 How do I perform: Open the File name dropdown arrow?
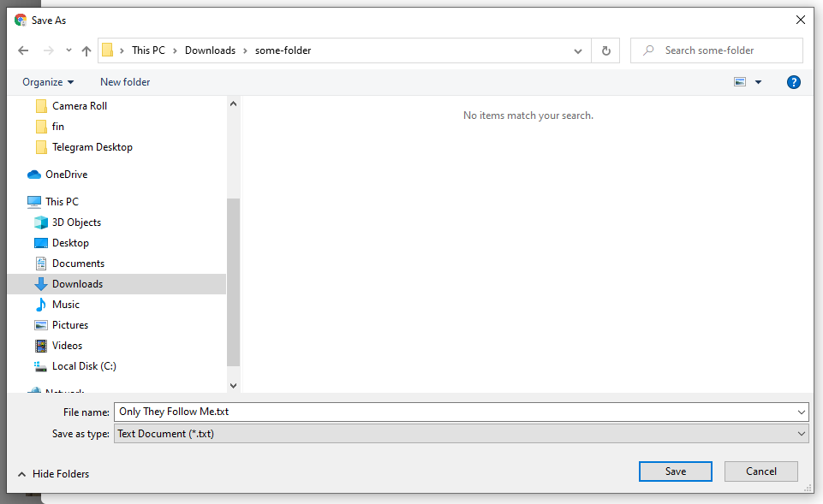tap(801, 412)
